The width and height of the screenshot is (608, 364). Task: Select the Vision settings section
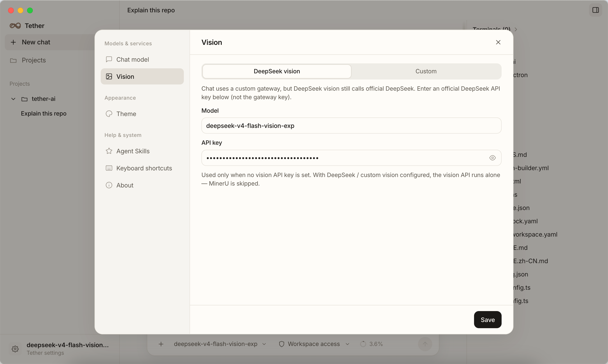(x=142, y=77)
